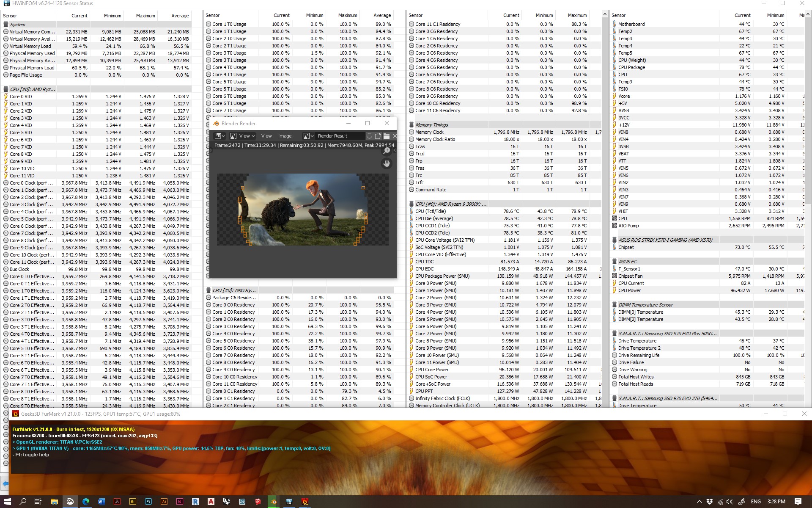This screenshot has height=508, width=812.
Task: Open the browse image dropdown before Render Result
Action: [308, 136]
